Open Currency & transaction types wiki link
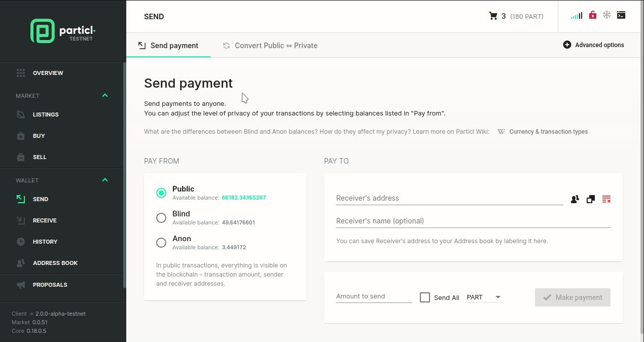 pos(549,132)
